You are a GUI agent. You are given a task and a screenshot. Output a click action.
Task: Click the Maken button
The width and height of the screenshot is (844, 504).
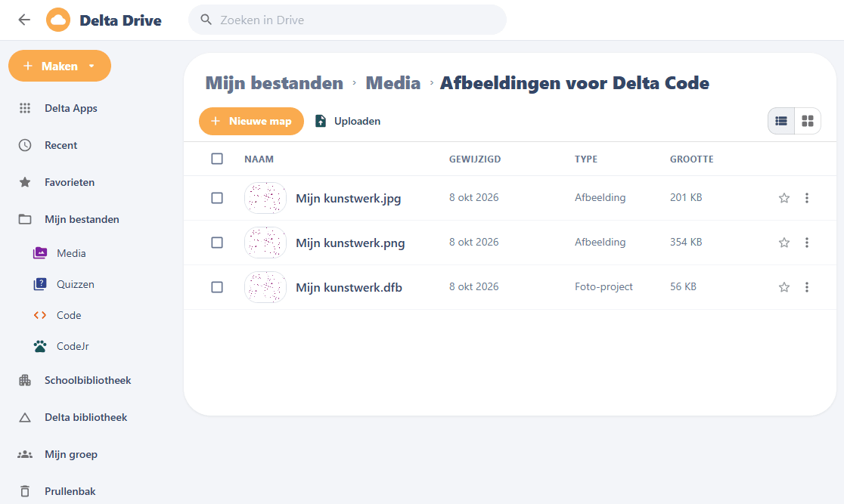coord(60,66)
